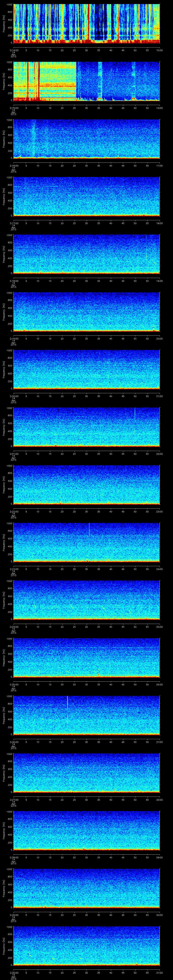Click the 2:25:00 start time label
Viewport: 173px width, 980px height.
(14, 684)
